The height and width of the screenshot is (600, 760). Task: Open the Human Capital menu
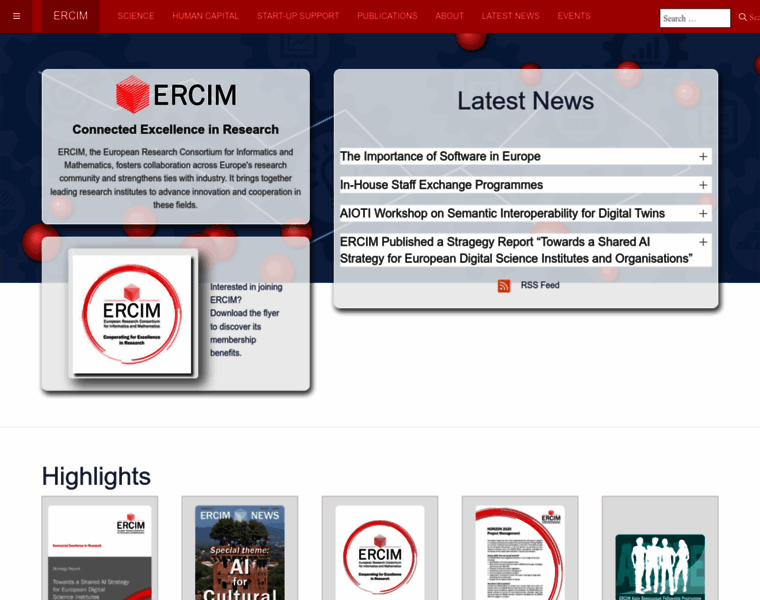206,16
